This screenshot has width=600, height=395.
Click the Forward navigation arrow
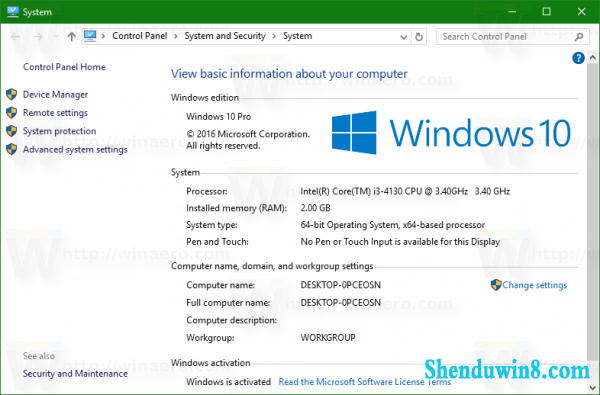point(38,37)
